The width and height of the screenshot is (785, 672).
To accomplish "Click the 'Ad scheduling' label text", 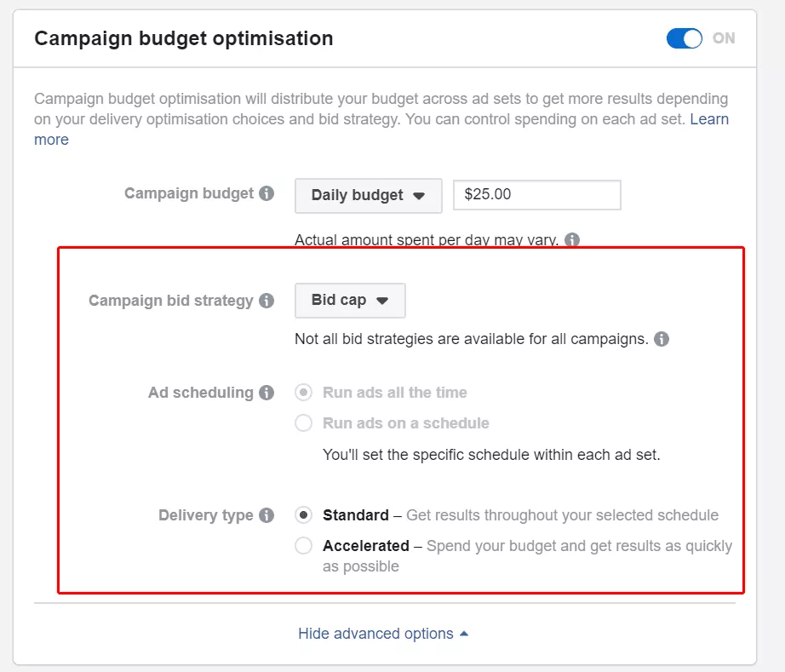I will tap(201, 393).
